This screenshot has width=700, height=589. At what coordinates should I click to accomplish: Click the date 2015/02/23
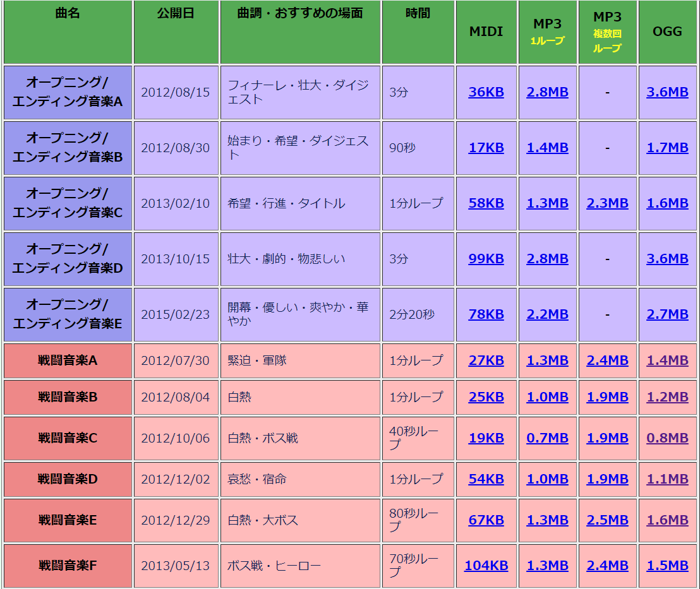tap(176, 314)
